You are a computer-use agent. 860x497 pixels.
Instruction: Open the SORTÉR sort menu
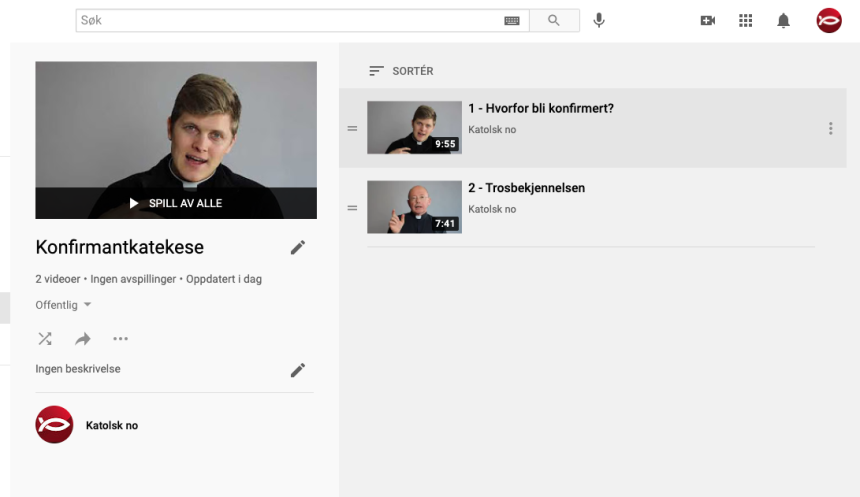(x=401, y=71)
